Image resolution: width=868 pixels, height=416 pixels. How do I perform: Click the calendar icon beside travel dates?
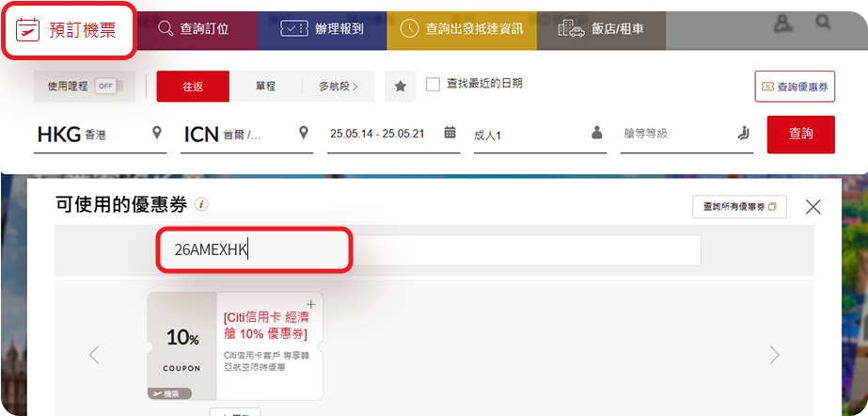(450, 133)
